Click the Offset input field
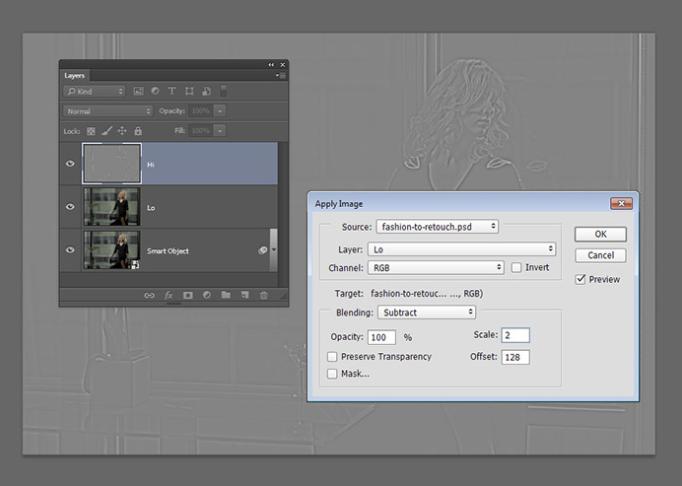The image size is (682, 486). click(515, 357)
